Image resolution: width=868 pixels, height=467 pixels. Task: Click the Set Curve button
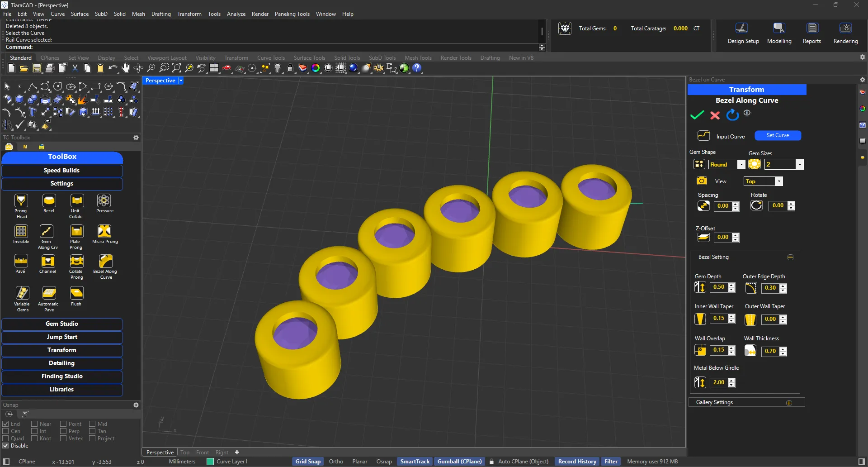point(778,135)
